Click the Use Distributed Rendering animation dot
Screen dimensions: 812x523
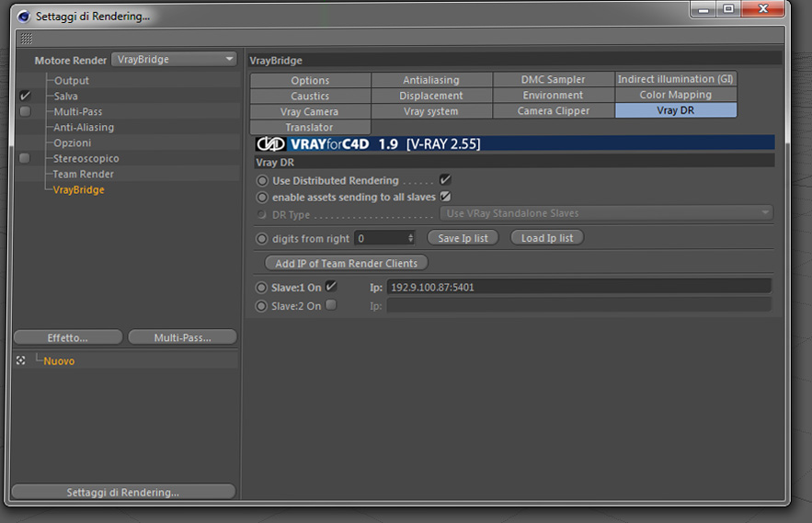pyautogui.click(x=263, y=181)
